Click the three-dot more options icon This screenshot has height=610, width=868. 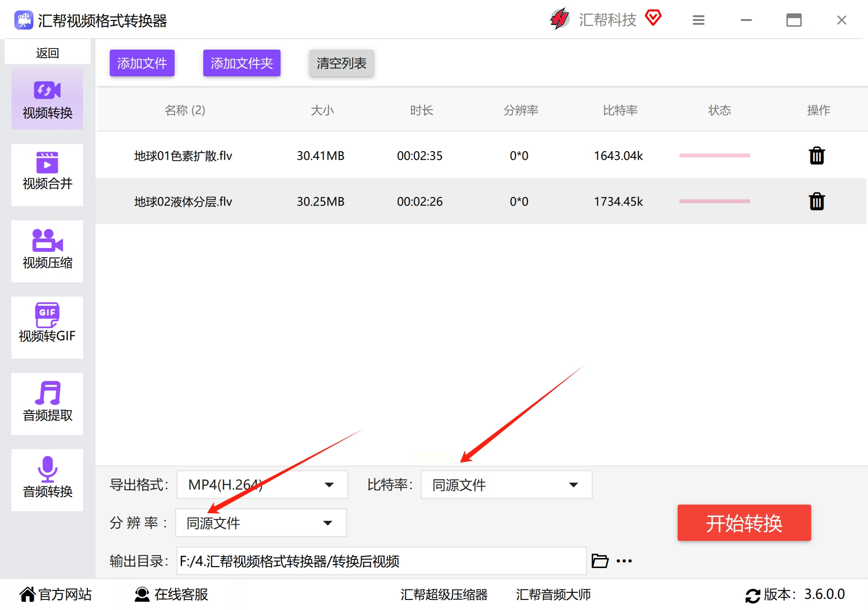point(624,561)
